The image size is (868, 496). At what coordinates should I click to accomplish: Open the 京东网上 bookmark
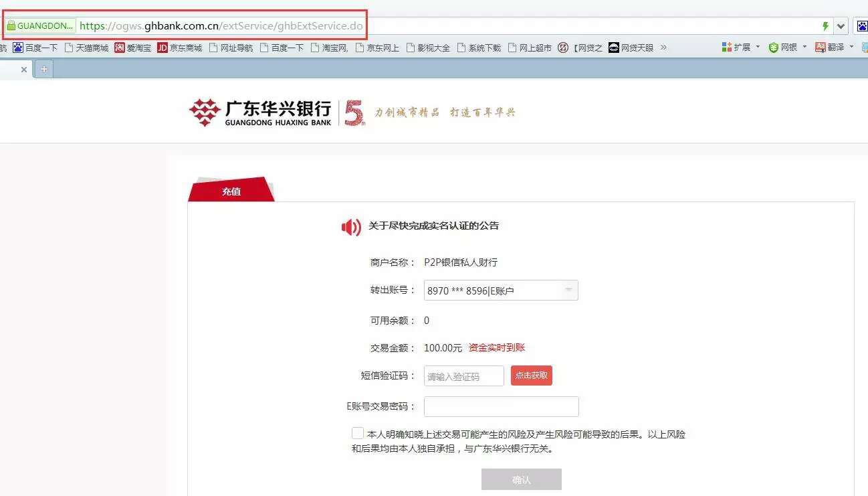pyautogui.click(x=377, y=48)
